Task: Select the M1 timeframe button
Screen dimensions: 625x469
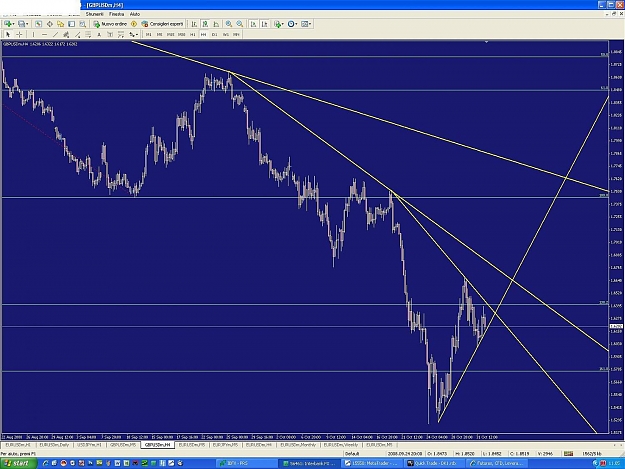Action: (x=148, y=35)
